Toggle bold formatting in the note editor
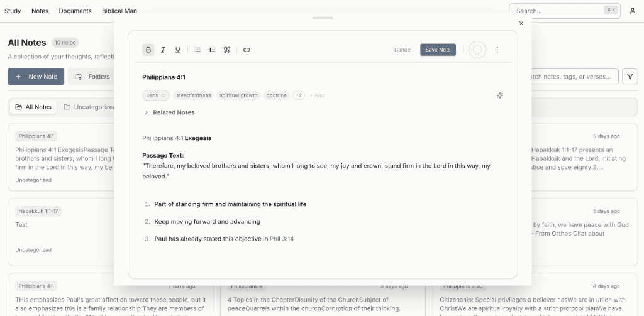 coord(148,50)
